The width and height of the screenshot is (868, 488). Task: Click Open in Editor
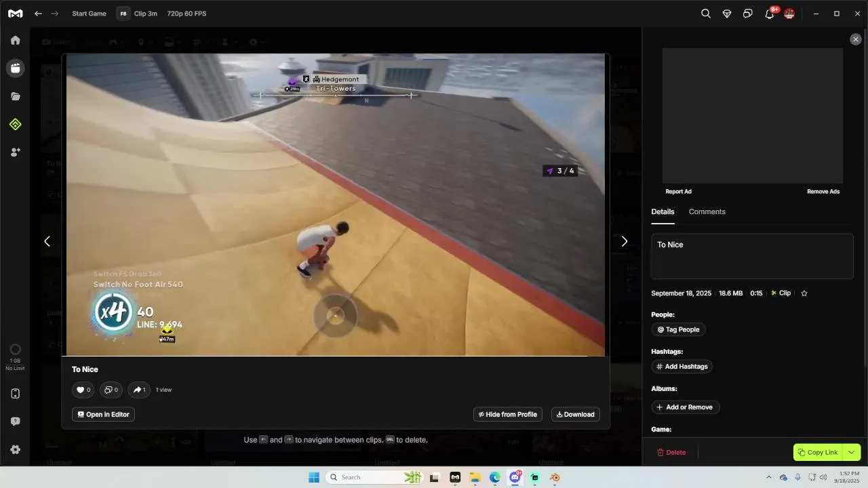103,414
